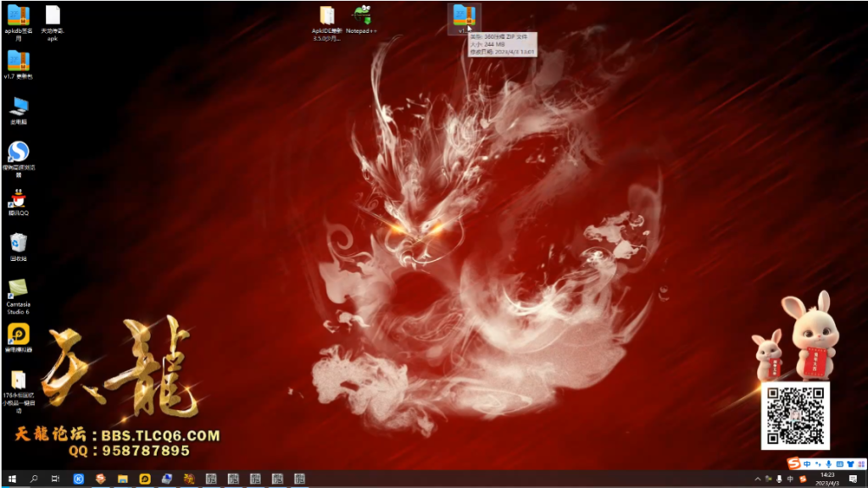Open the Windows Start menu
868x488 pixels.
pos(13,479)
